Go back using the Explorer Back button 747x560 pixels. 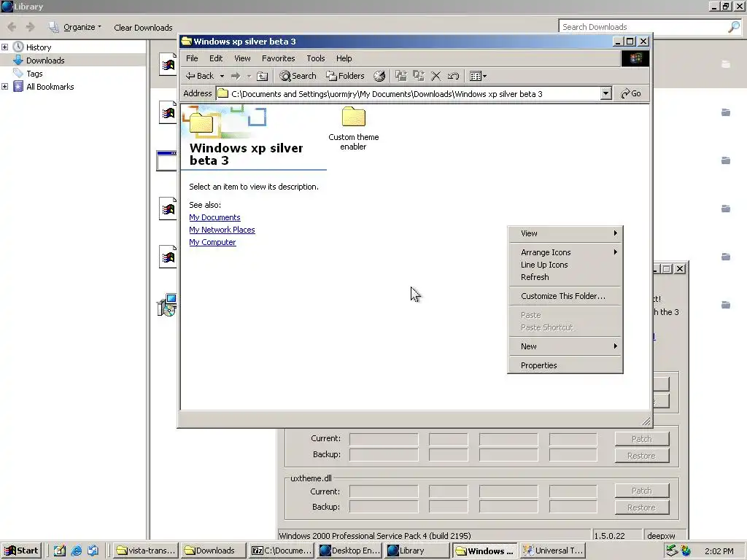point(199,76)
